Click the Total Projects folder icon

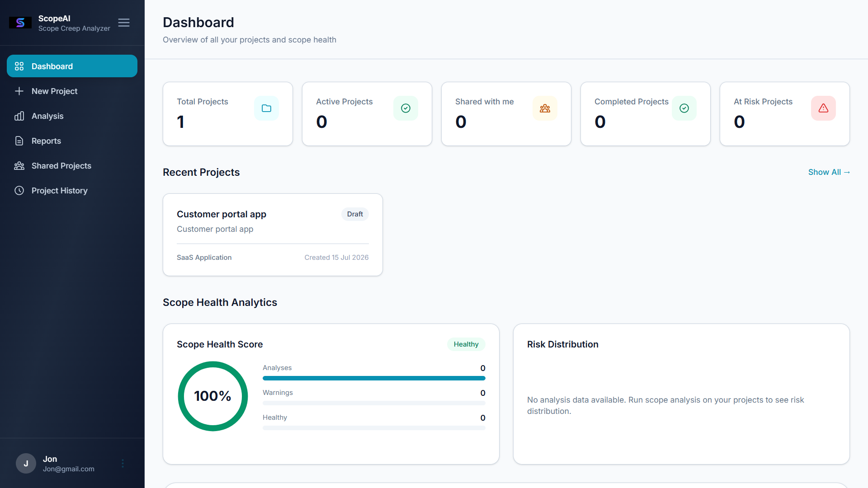[x=267, y=108]
